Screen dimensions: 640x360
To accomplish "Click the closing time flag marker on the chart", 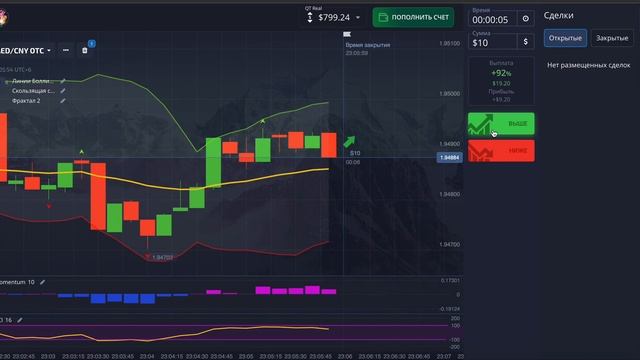I will [x=347, y=34].
